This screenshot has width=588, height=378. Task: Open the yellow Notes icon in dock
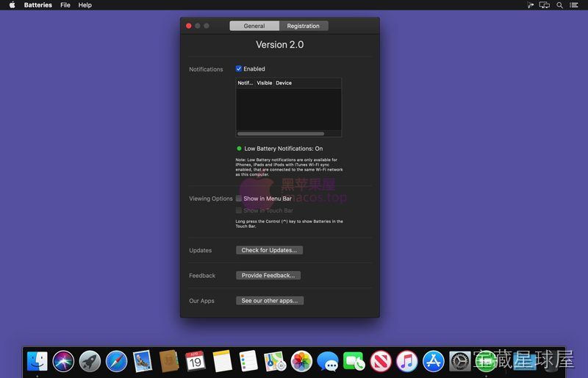coord(222,361)
